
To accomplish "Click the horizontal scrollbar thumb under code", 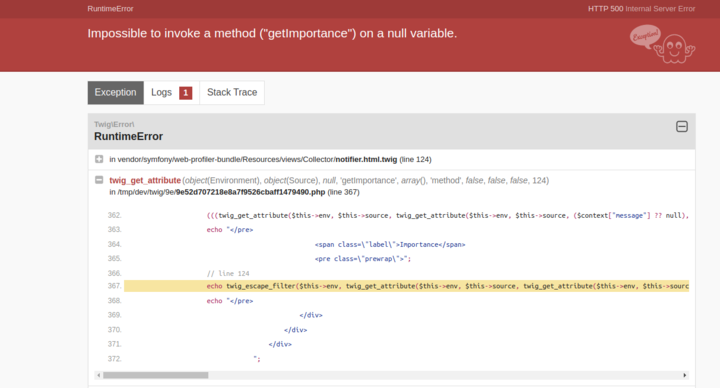I will click(156, 375).
